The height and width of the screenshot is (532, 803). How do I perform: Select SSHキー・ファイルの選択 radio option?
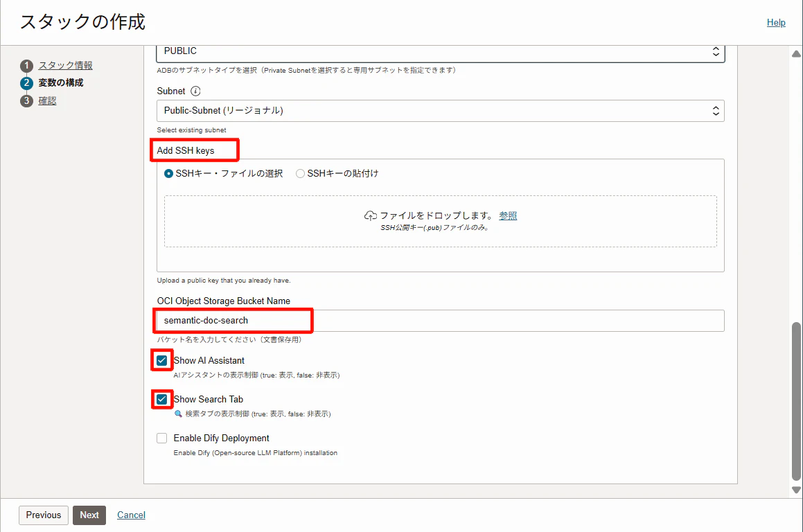tap(168, 174)
